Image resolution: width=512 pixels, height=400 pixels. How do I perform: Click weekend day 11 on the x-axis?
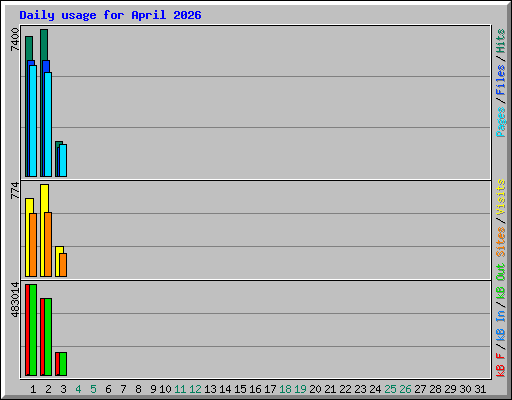180,389
